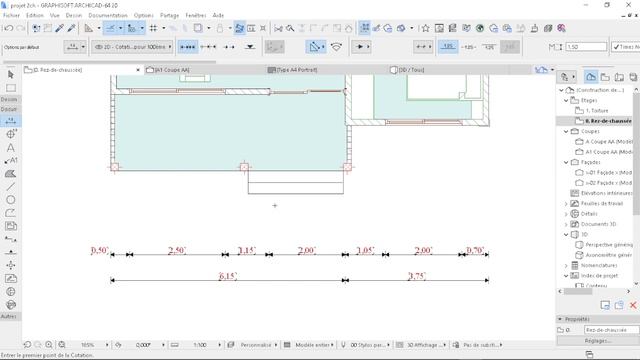
Task: Toggle cumulative dimension method
Action: [209, 47]
